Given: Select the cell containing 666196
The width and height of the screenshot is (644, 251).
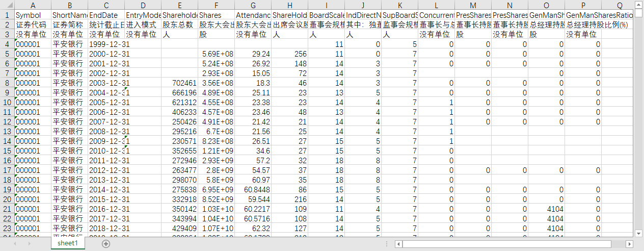Looking at the screenshot, I should tap(179, 93).
